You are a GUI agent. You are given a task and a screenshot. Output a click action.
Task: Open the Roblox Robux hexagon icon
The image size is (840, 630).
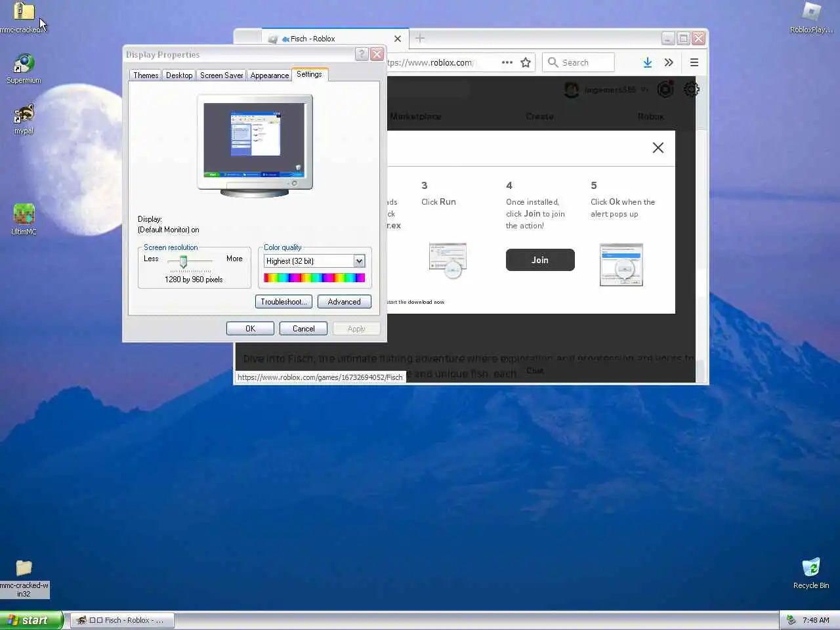click(665, 89)
